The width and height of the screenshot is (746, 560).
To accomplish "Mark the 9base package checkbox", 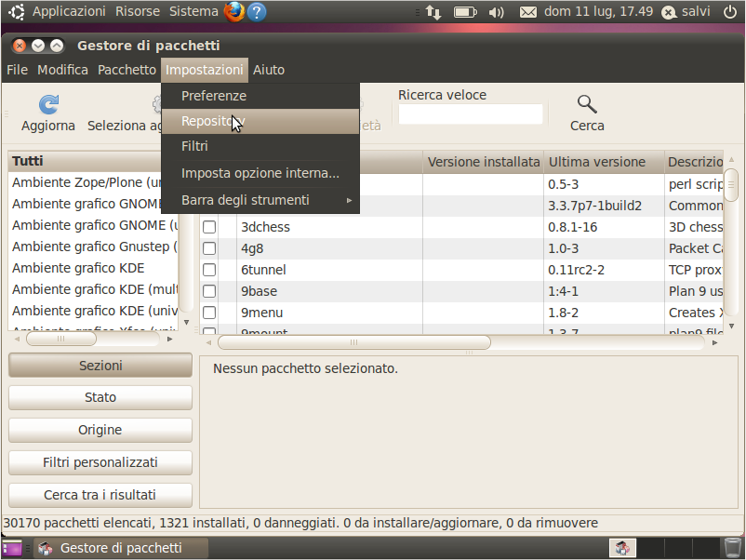I will (209, 291).
